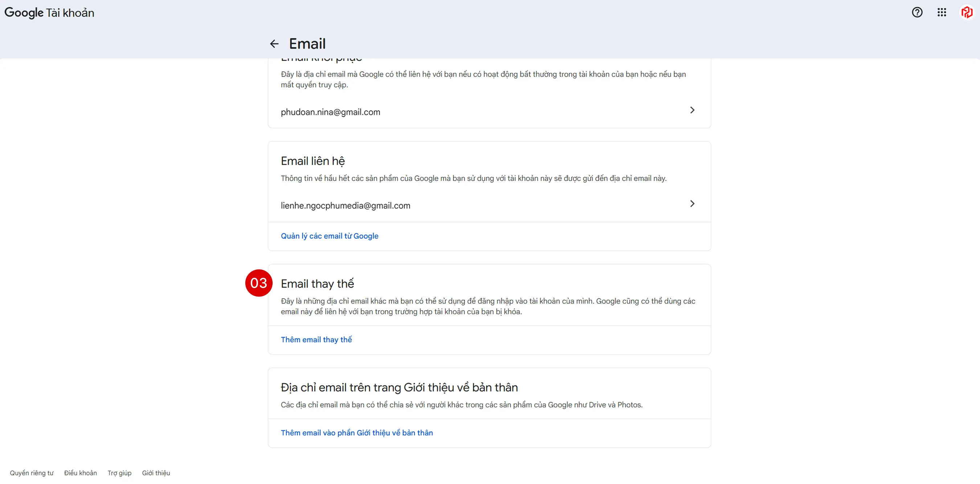Select the Email liên hệ section heading
Image resolution: width=980 pixels, height=484 pixels.
click(x=313, y=161)
